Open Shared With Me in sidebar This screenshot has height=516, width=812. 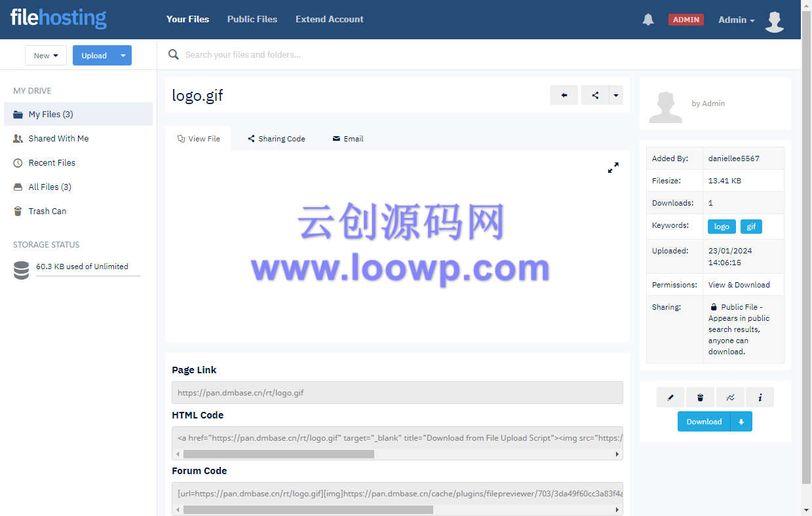(x=79, y=138)
